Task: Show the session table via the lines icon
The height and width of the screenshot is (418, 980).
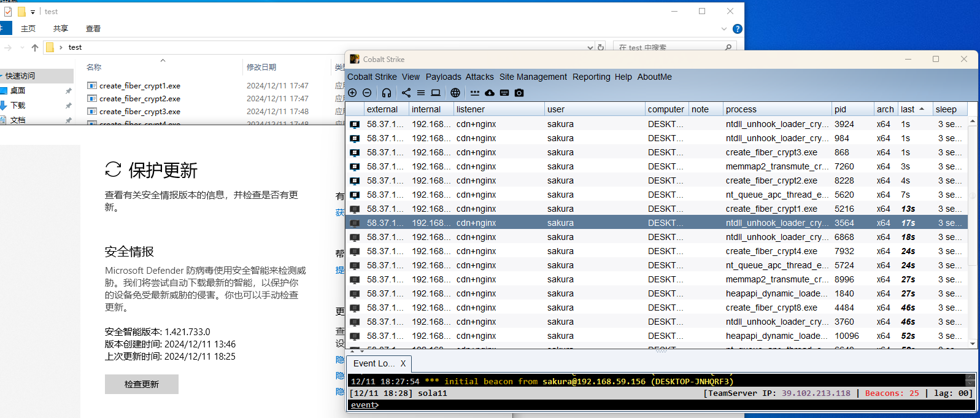Action: 421,93
